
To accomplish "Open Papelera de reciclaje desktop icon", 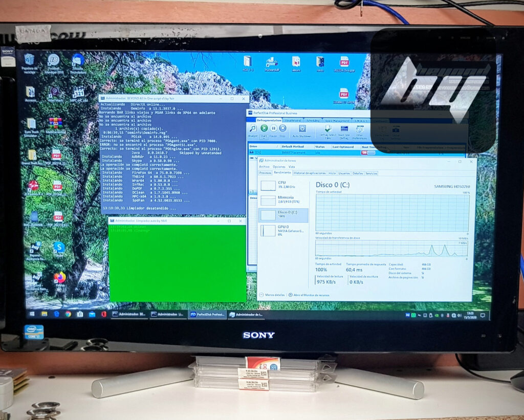I will tap(29, 63).
